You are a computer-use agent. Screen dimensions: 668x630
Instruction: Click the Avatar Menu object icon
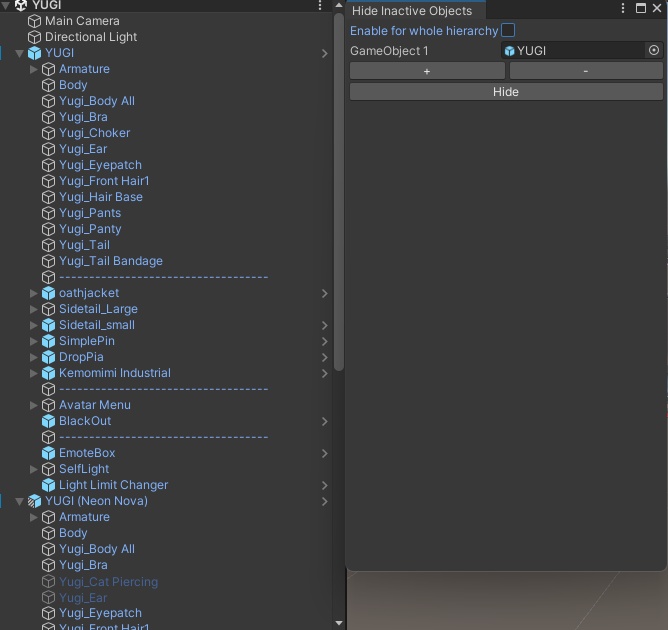(x=48, y=405)
